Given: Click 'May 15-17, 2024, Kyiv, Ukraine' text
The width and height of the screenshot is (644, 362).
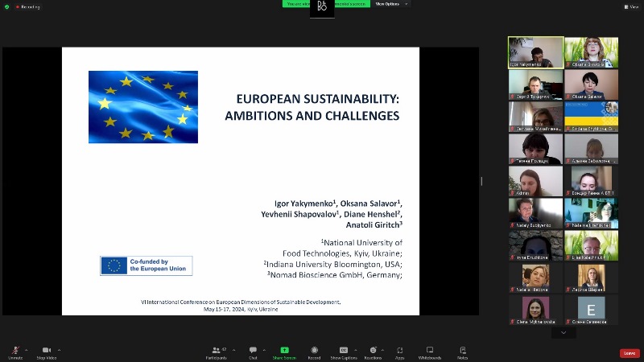Looking at the screenshot, I should click(241, 310).
